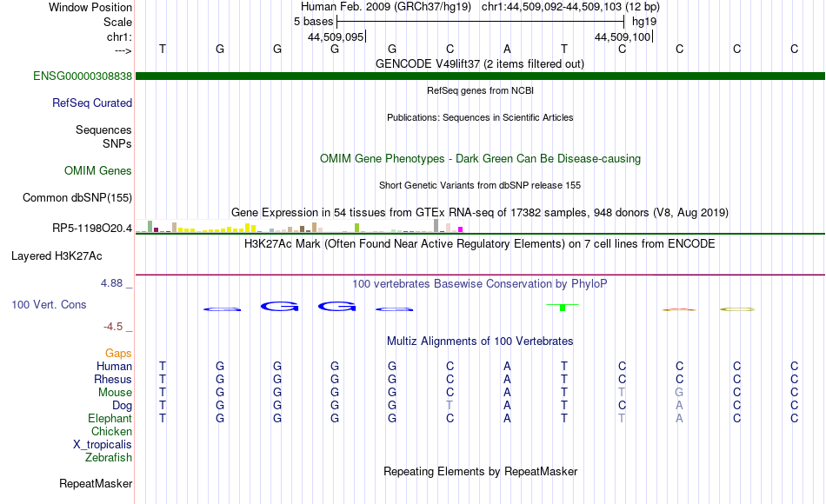
Task: Click the -4.5 PhyloP lower scale value
Action: coord(113,327)
